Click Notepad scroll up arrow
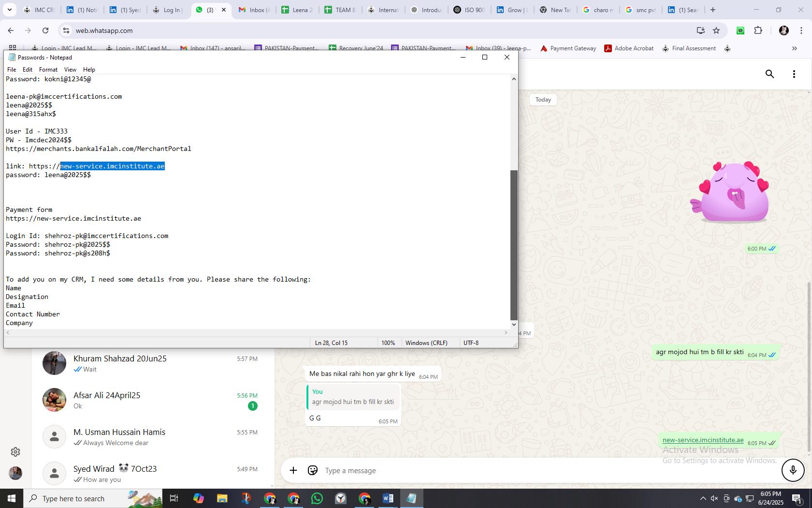The width and height of the screenshot is (812, 508). pos(514,79)
